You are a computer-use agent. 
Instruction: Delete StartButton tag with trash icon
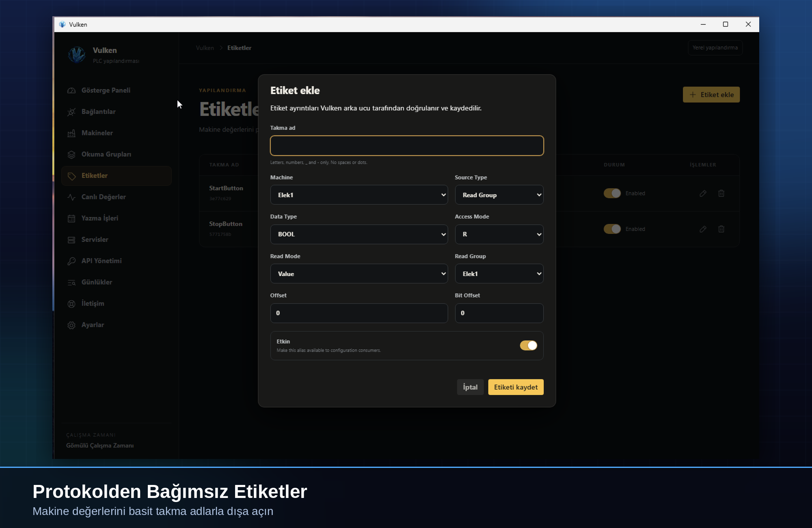click(721, 193)
